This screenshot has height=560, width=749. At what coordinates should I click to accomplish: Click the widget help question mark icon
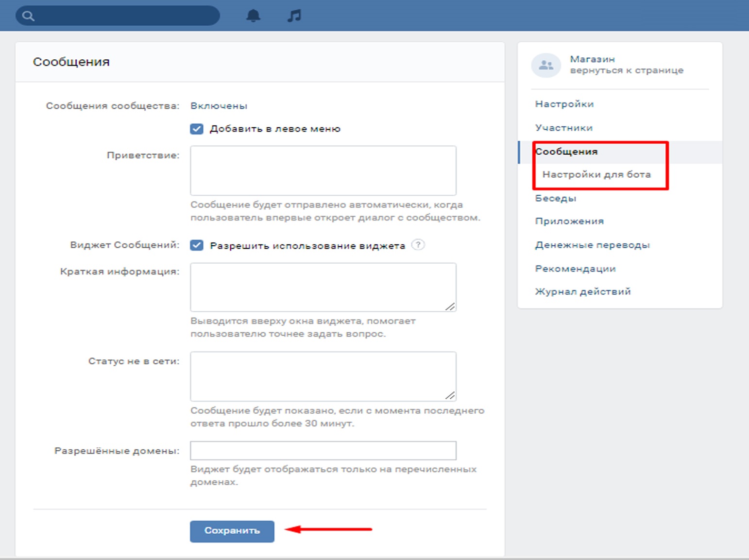pos(418,245)
